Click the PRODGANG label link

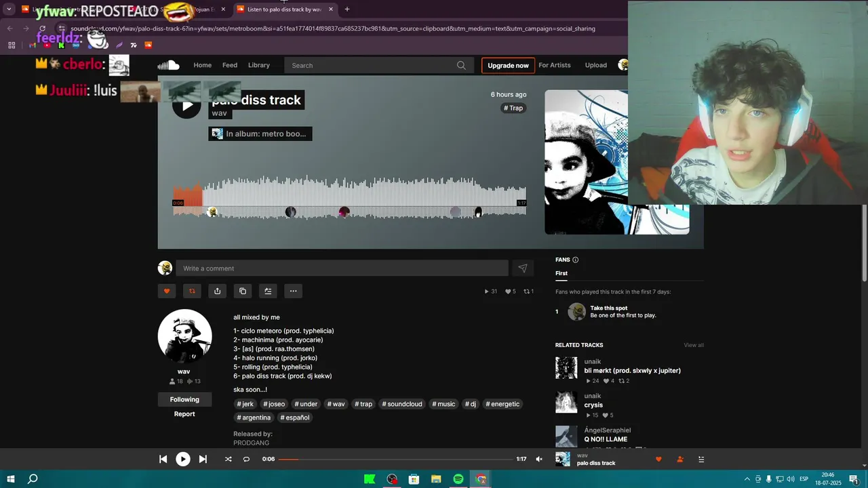pyautogui.click(x=251, y=443)
